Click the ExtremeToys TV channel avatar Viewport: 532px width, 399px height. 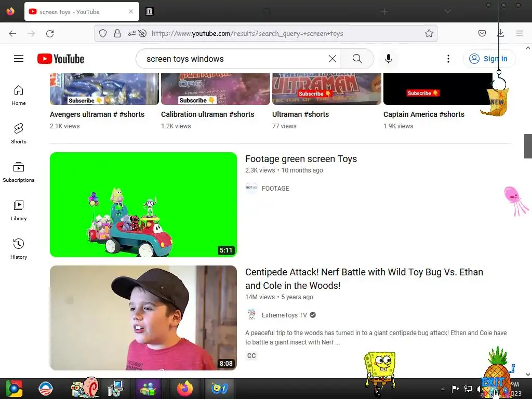(x=251, y=315)
